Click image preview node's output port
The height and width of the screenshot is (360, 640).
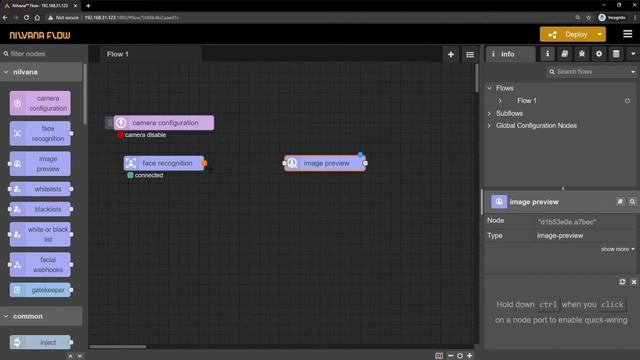click(365, 163)
